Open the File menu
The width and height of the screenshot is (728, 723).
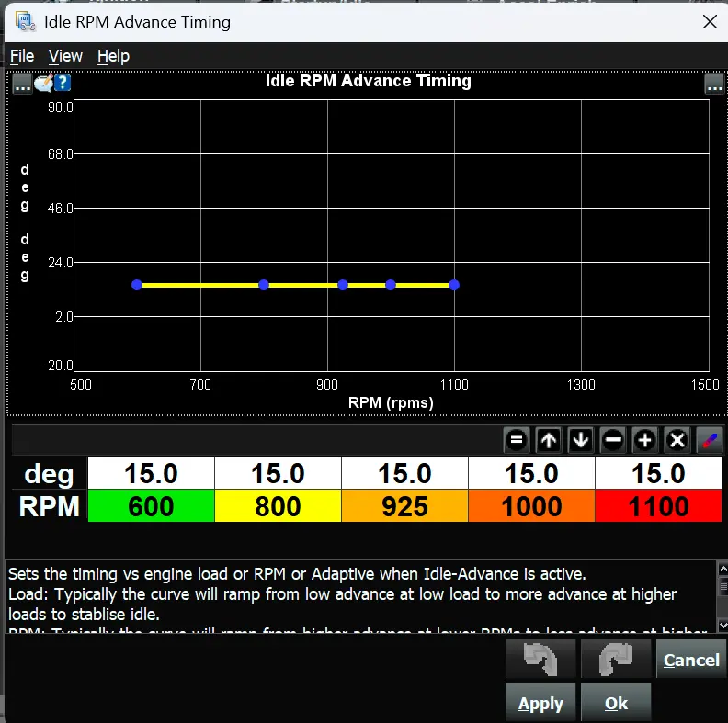tap(22, 56)
